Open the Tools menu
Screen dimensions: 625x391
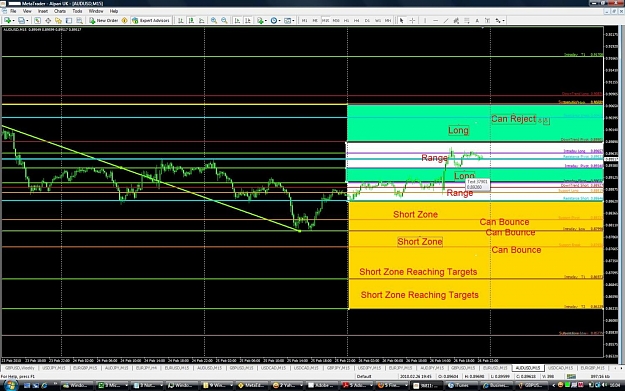point(77,11)
